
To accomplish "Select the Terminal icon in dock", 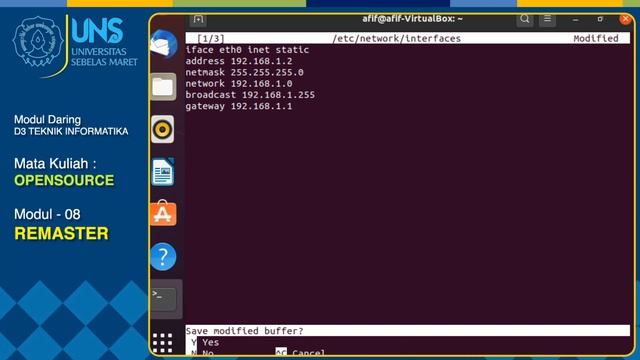I will 163,299.
